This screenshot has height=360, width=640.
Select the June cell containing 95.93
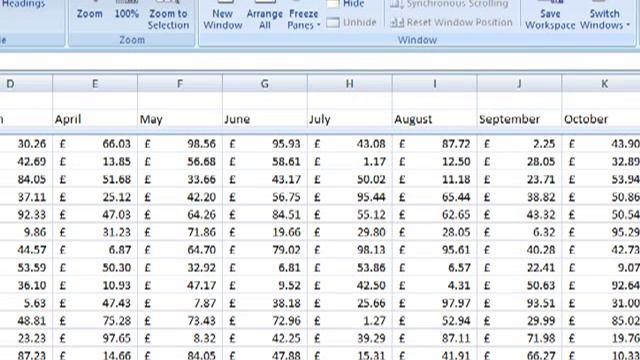265,144
